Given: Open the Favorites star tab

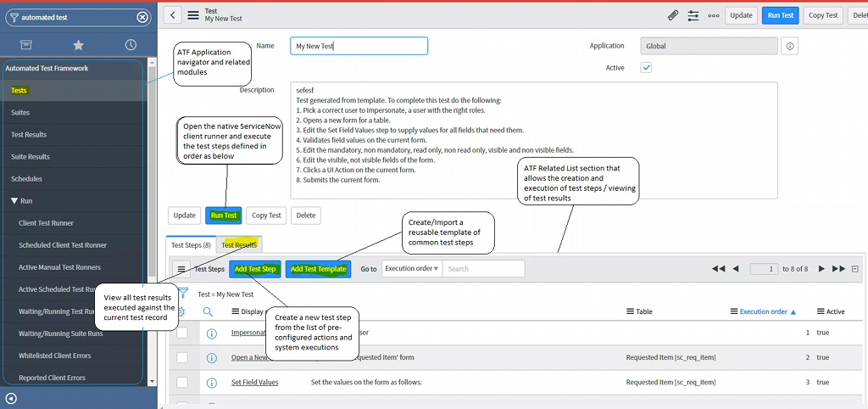Looking at the screenshot, I should pyautogui.click(x=79, y=45).
